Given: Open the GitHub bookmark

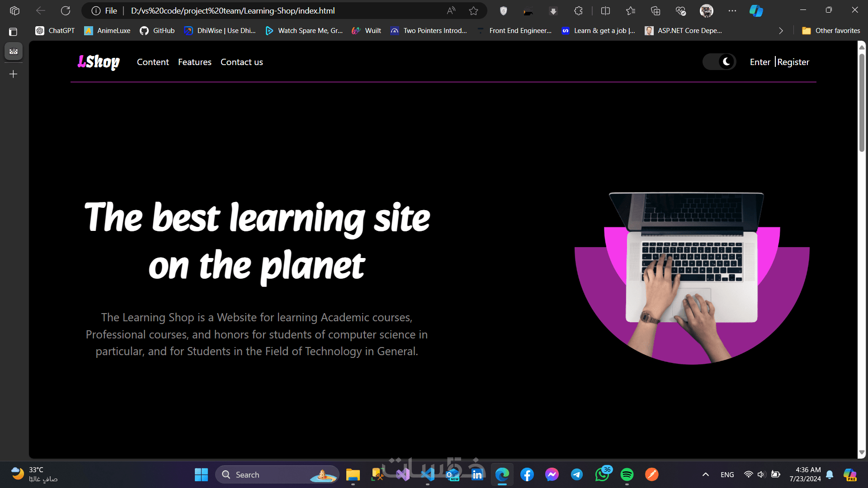Looking at the screenshot, I should (157, 31).
